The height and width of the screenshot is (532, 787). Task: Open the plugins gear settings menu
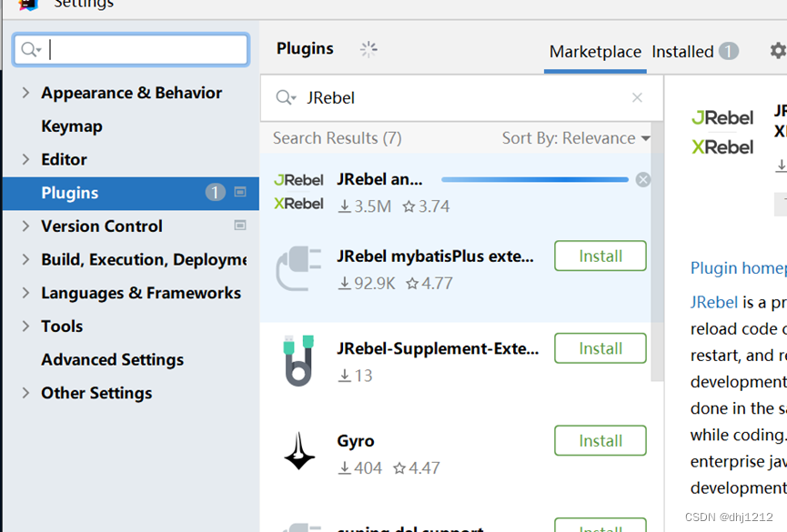778,51
